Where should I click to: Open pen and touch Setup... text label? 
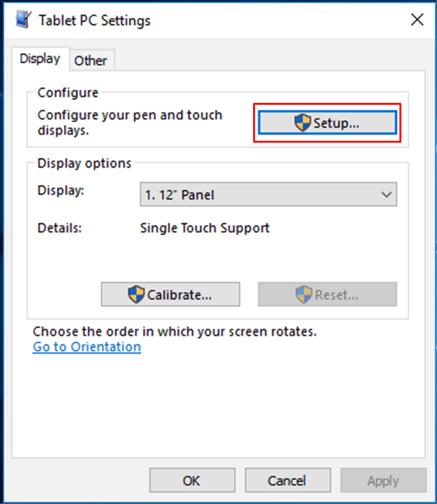[336, 123]
